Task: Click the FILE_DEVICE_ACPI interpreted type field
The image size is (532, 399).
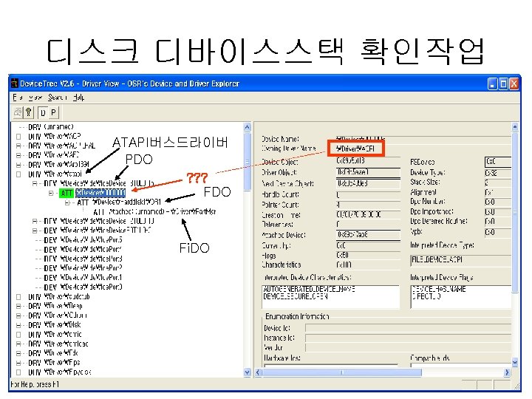Action: point(461,260)
